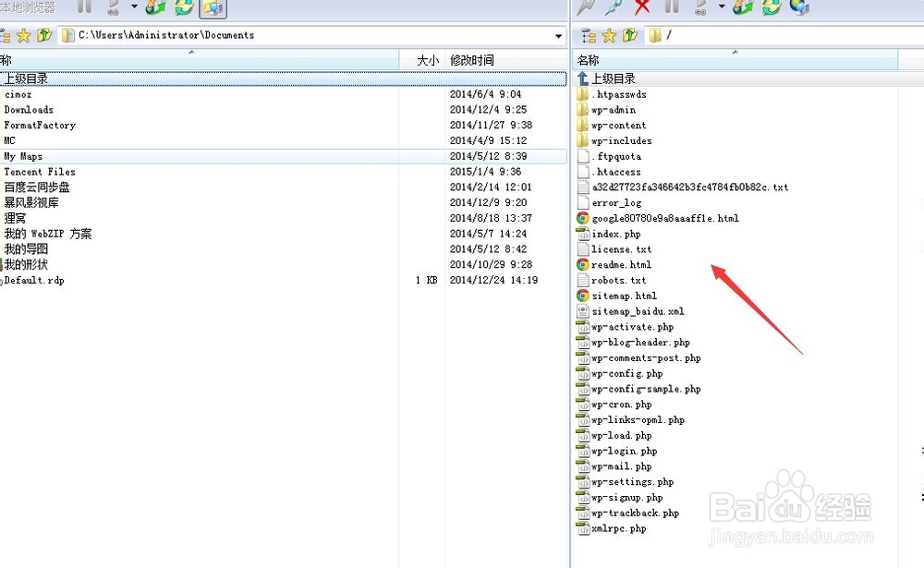Open bookmarks star in local pane
924x568 pixels.
click(x=24, y=36)
